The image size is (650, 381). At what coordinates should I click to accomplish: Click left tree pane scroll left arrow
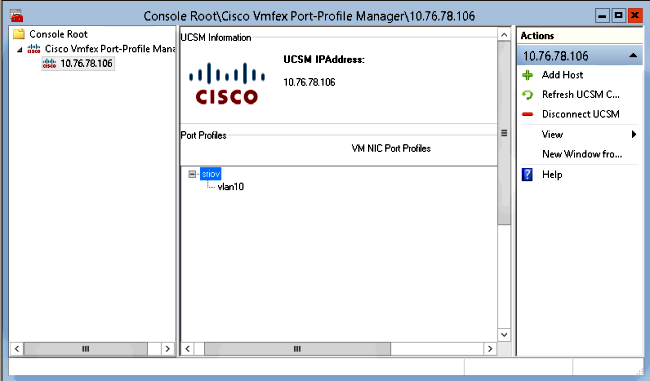pyautogui.click(x=17, y=349)
